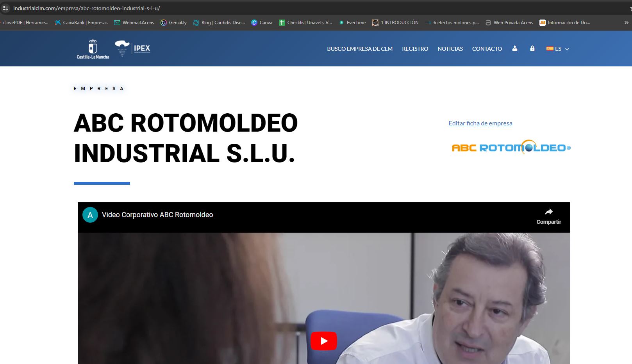Click the video channel avatar icon
Viewport: 632px width, 364px height.
(90, 215)
